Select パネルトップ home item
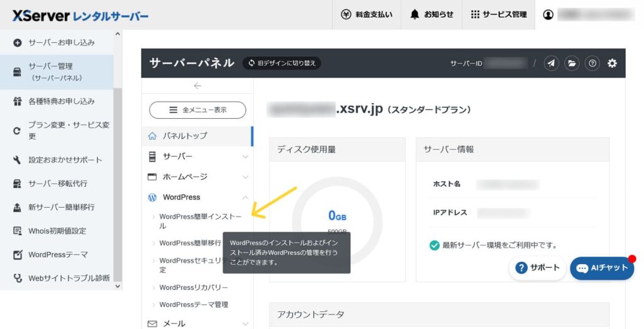 (197, 135)
